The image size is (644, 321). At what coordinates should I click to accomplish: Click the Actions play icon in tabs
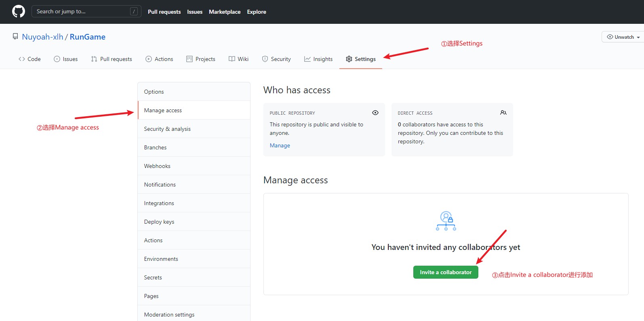click(x=149, y=59)
